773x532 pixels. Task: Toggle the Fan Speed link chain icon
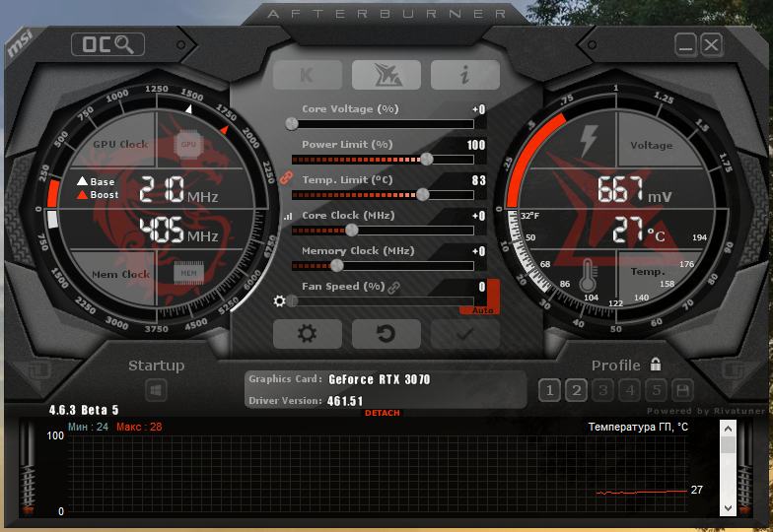pos(394,288)
